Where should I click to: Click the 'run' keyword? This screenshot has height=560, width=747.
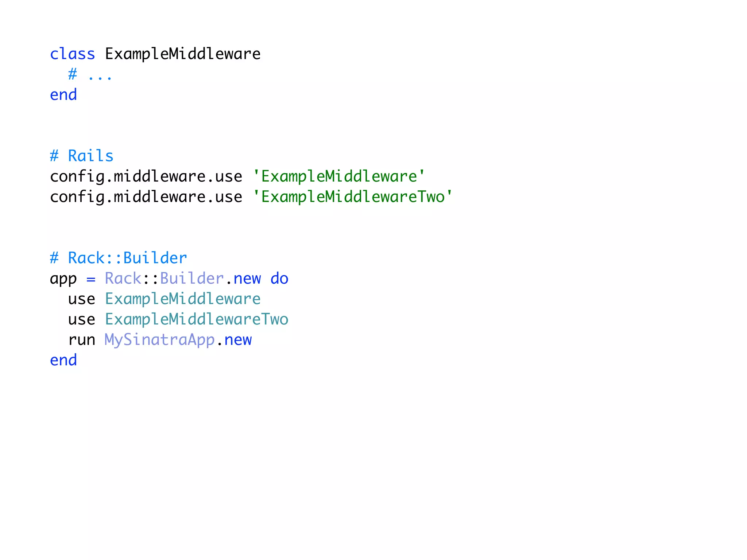[82, 340]
